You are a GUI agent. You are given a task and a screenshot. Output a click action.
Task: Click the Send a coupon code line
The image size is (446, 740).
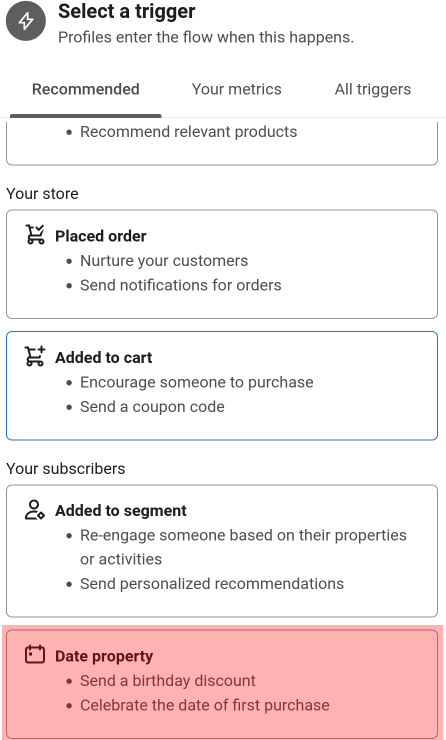(152, 407)
